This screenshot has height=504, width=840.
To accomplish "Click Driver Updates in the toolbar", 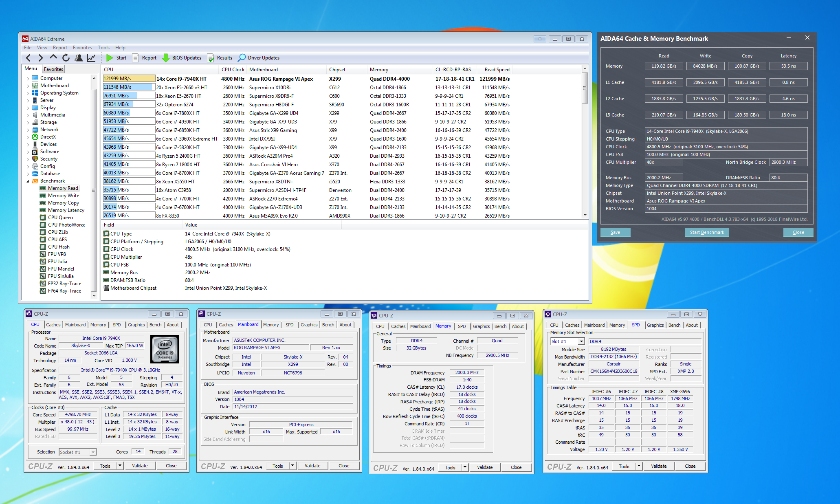I will (259, 58).
